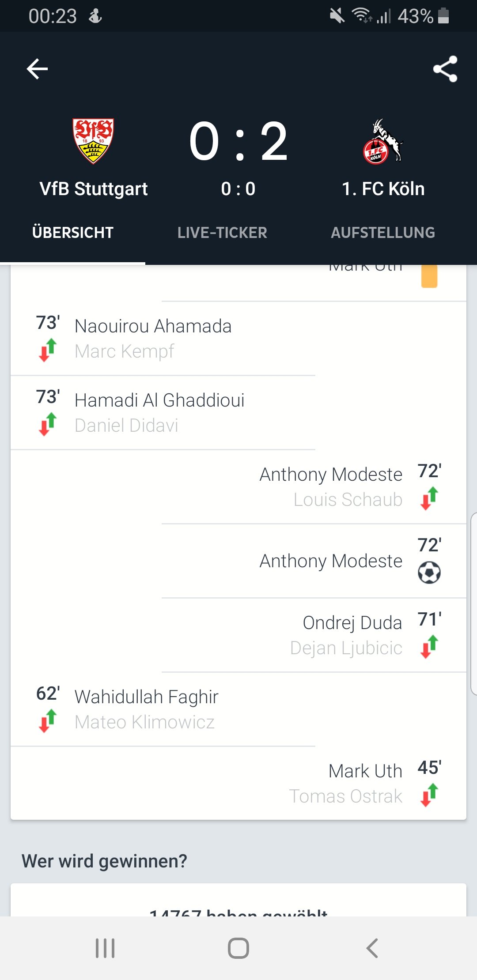The height and width of the screenshot is (980, 477).
Task: Tap the back arrow in header
Action: pos(37,69)
